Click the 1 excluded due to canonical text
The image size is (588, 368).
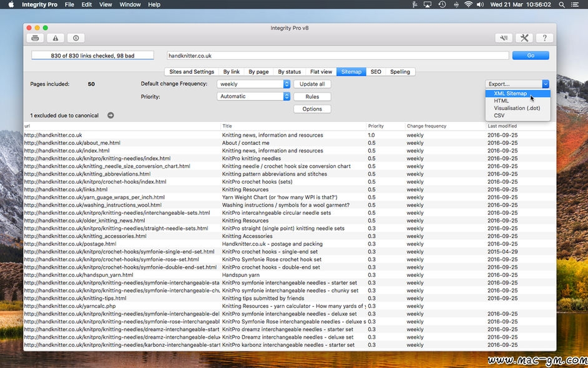(x=64, y=116)
